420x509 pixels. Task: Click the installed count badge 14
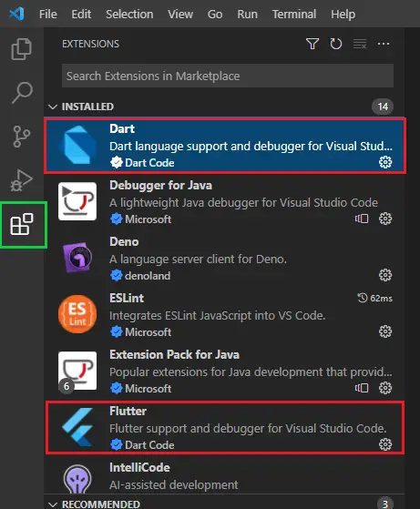click(x=383, y=107)
